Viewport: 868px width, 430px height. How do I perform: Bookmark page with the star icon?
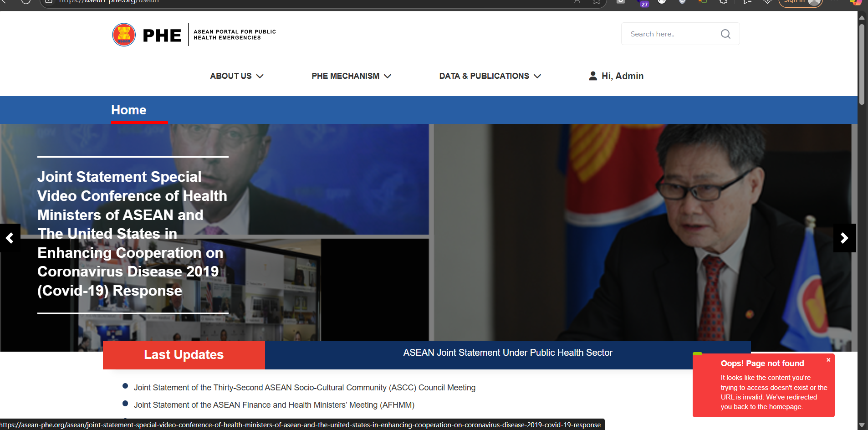596,2
